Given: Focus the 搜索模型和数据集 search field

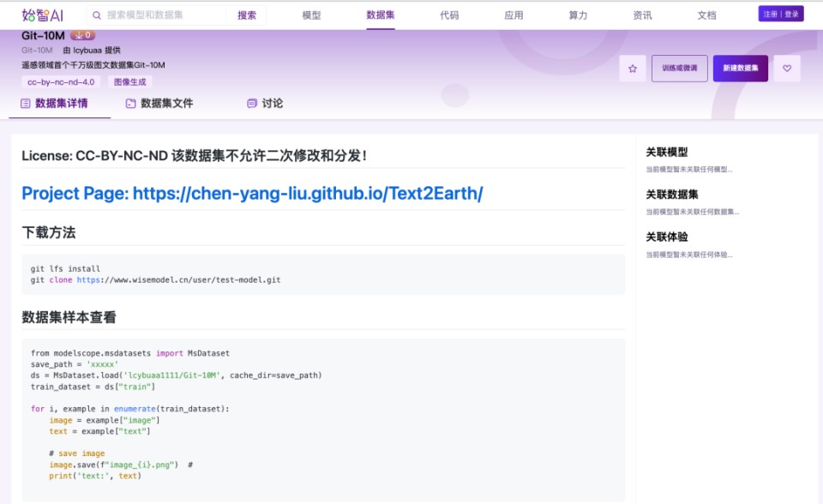Looking at the screenshot, I should [x=165, y=15].
